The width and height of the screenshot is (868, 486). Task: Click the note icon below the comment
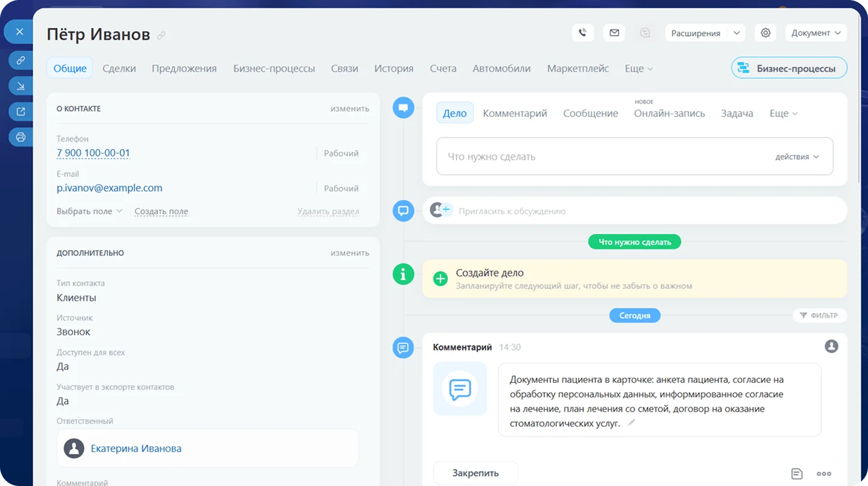tap(797, 473)
